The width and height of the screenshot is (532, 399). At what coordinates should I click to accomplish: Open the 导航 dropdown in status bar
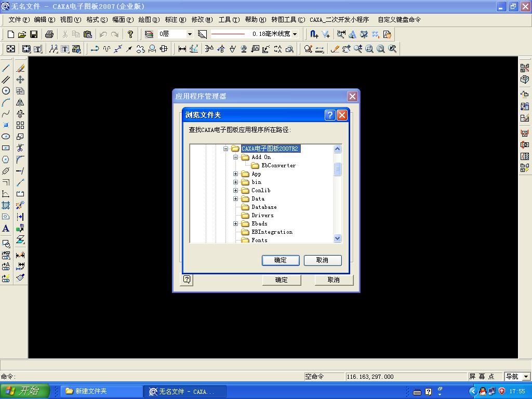(526, 376)
